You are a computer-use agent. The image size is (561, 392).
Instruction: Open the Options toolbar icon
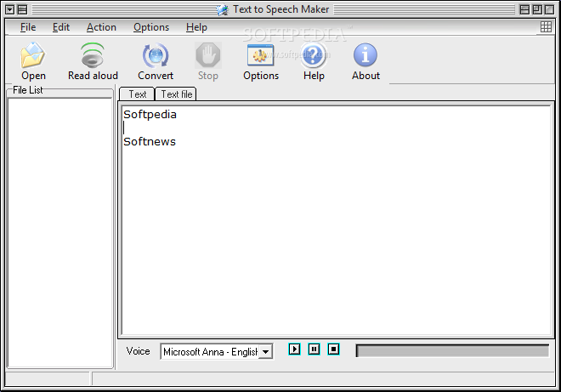click(x=260, y=55)
